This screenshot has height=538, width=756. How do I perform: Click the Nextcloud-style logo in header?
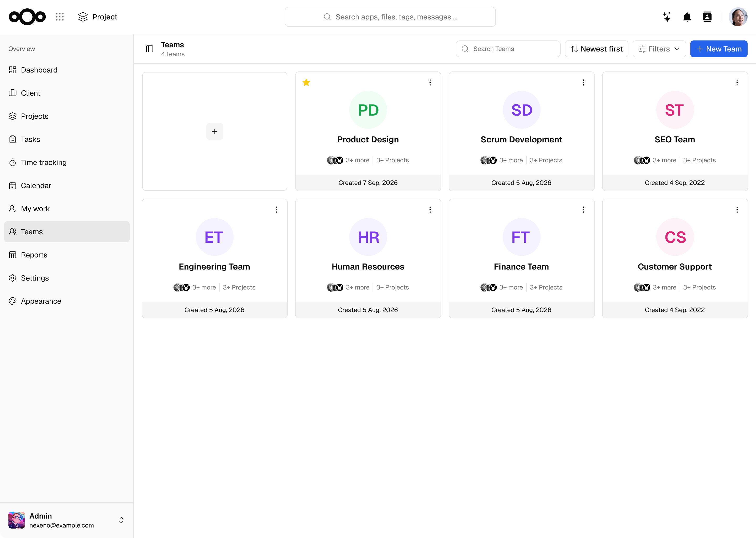pyautogui.click(x=27, y=17)
